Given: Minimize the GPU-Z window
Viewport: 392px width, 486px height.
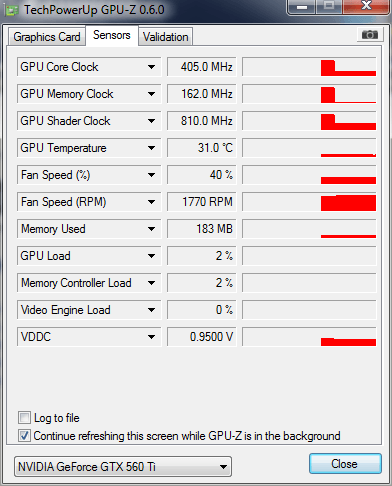Looking at the screenshot, I should pyautogui.click(x=302, y=6).
